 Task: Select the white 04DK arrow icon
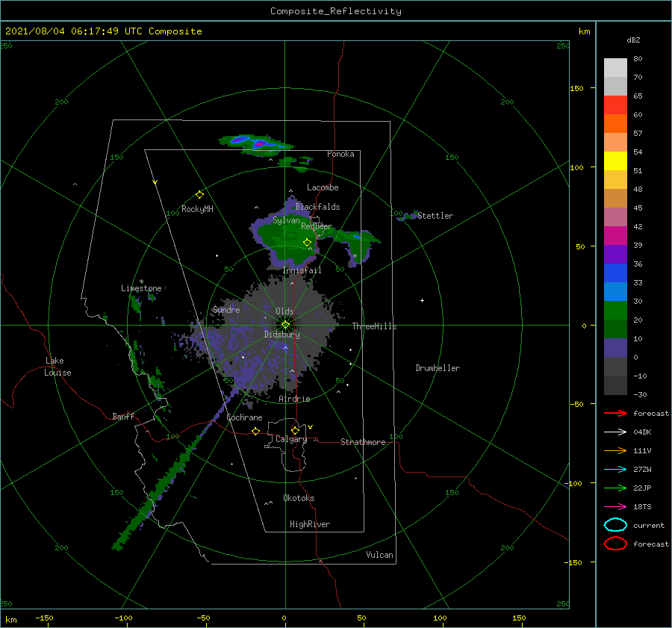615,432
